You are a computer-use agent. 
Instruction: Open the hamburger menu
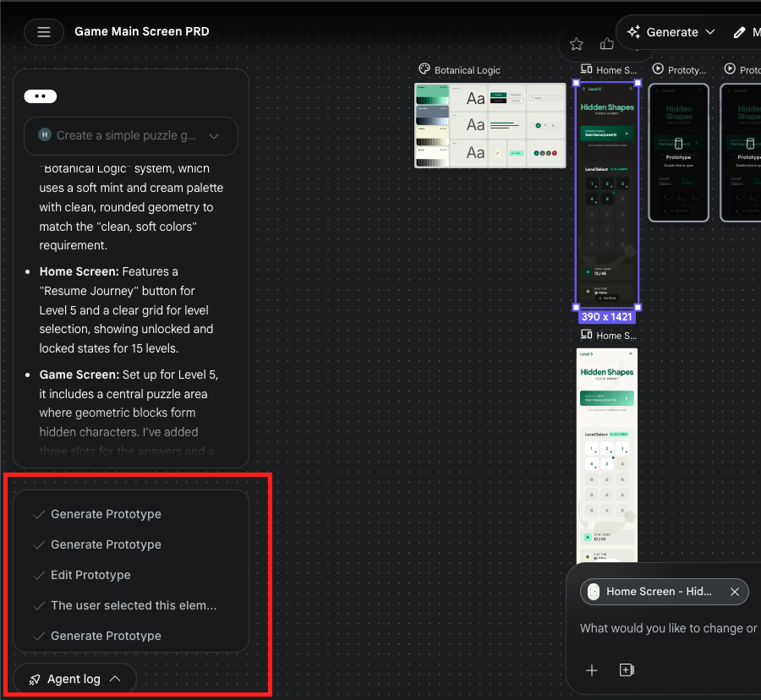44,32
